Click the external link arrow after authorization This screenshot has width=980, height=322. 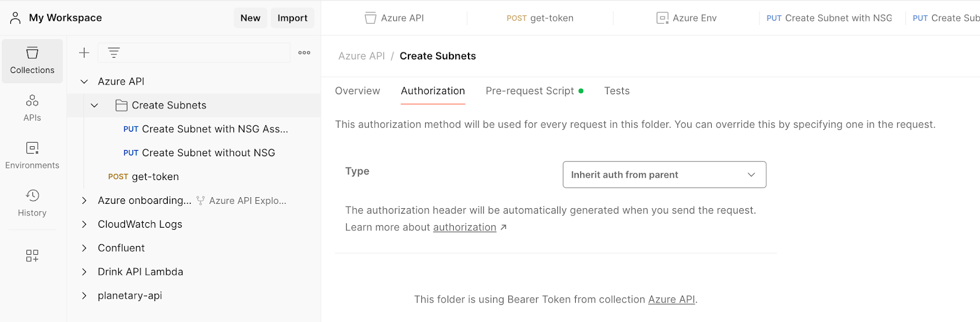tap(503, 227)
